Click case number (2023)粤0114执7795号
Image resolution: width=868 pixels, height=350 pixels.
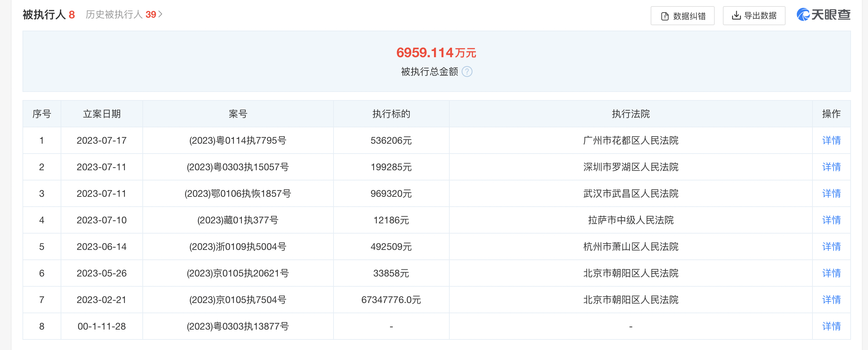(x=238, y=140)
